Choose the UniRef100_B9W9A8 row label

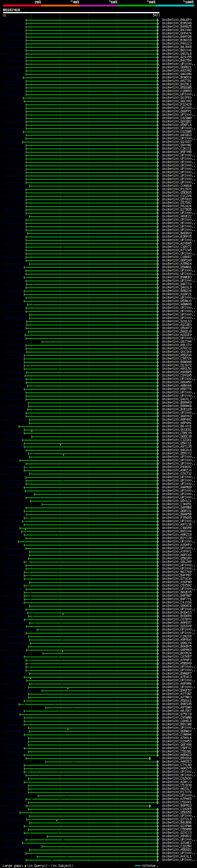[176, 362]
